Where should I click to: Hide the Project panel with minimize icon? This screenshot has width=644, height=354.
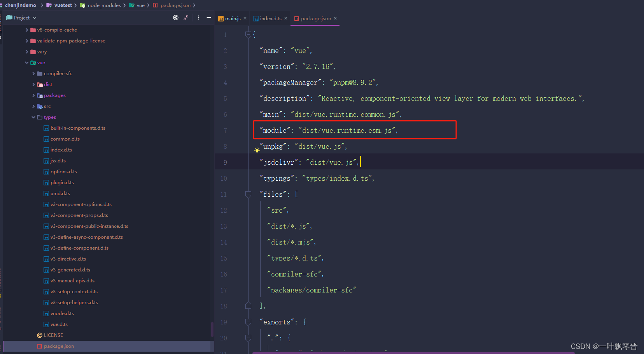coord(209,18)
